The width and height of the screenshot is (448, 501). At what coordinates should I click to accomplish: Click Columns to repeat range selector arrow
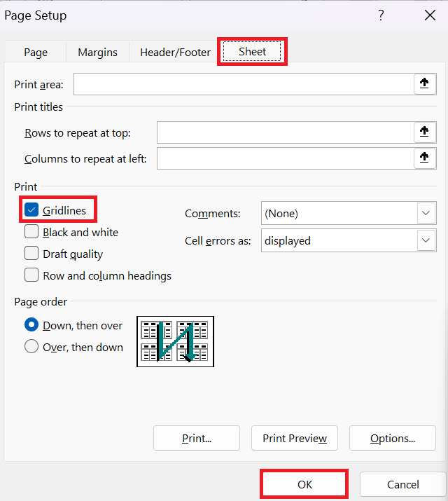click(x=425, y=158)
